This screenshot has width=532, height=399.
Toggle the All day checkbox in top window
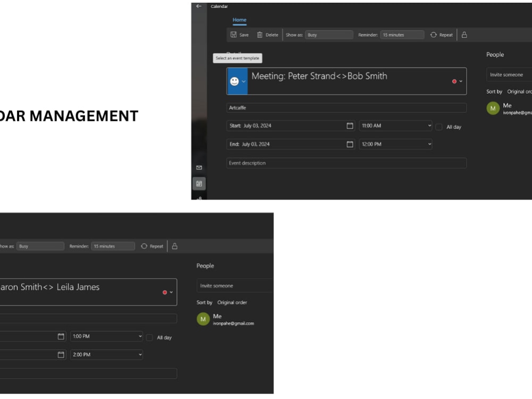439,127
